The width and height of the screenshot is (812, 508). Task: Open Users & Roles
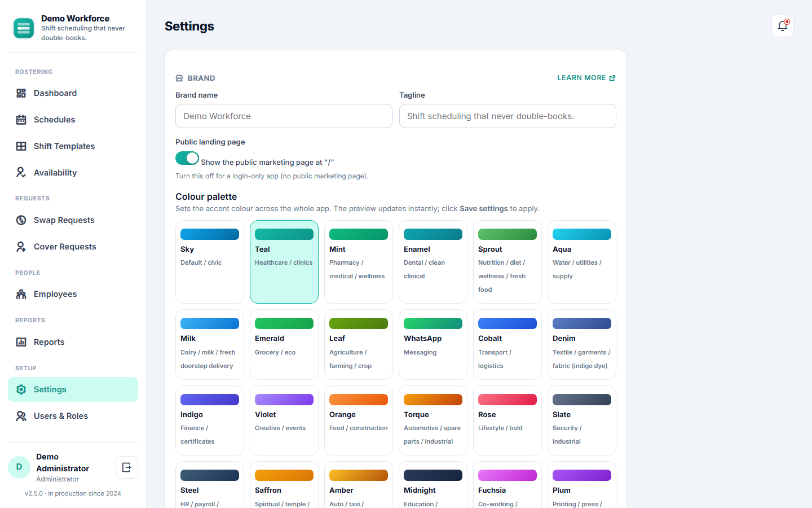click(x=73, y=416)
